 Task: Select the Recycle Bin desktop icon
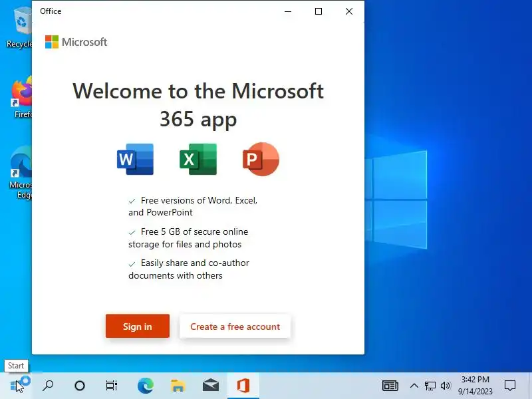point(19,29)
